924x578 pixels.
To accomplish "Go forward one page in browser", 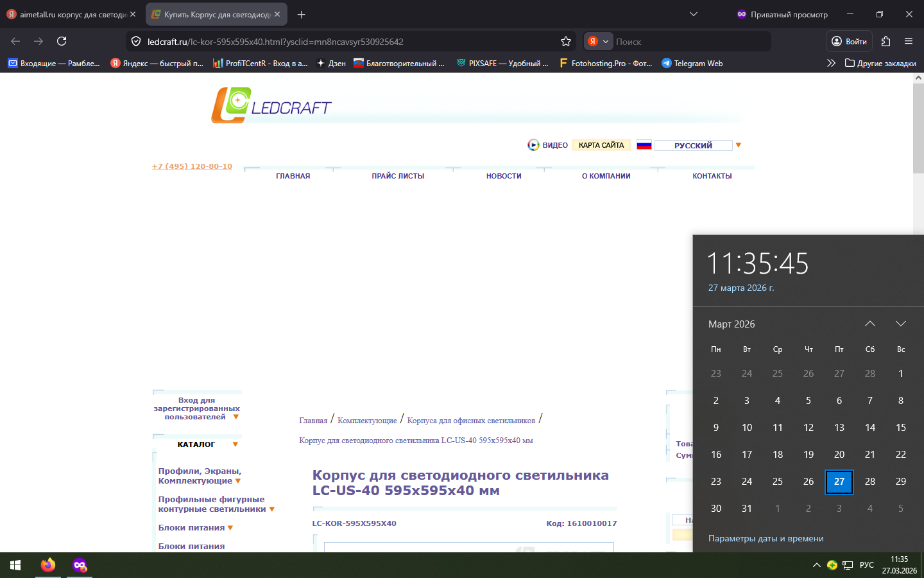I will [38, 41].
